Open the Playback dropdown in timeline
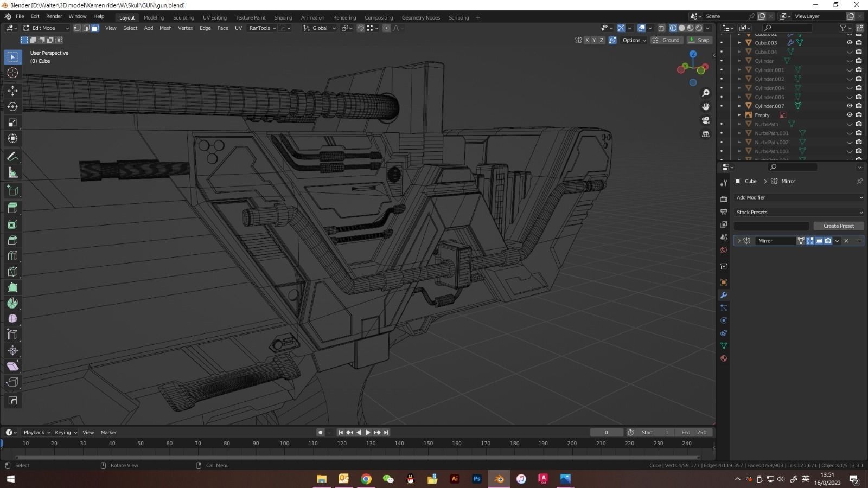The image size is (868, 488). click(37, 433)
